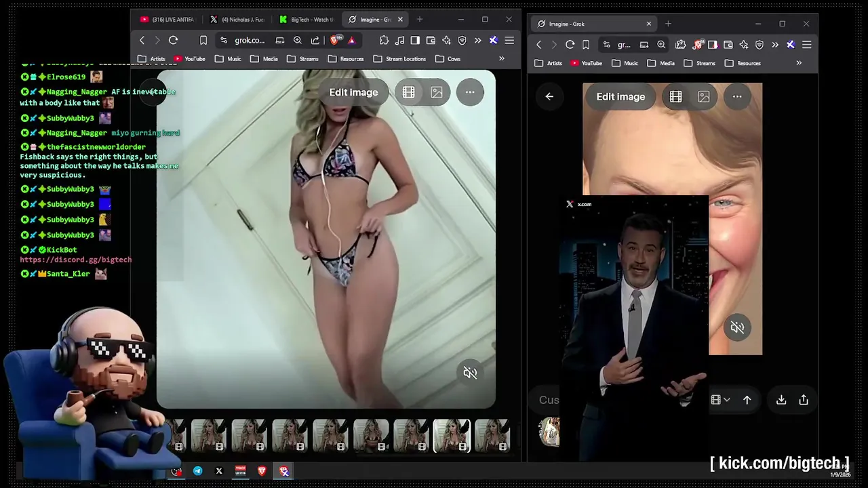Screen dimensions: 868x488
Task: Click the share/upload icon beside download
Action: [x=804, y=400]
